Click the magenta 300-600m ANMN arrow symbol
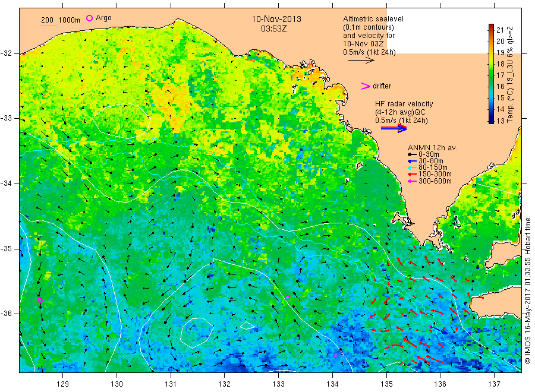This screenshot has width=535, height=392. tap(412, 181)
